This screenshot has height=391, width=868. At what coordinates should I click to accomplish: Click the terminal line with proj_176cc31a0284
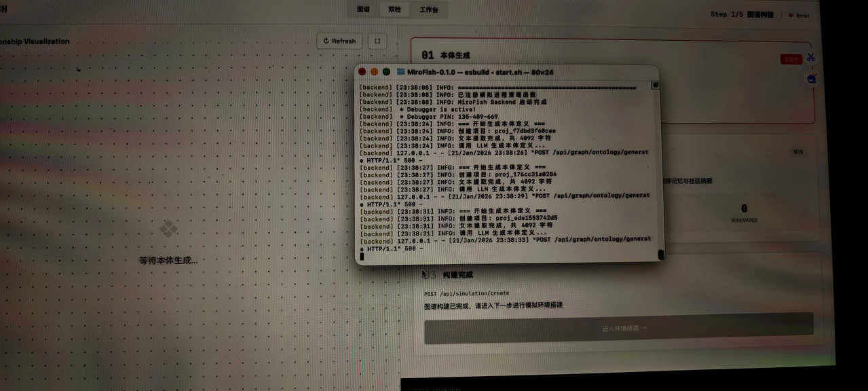pos(458,174)
